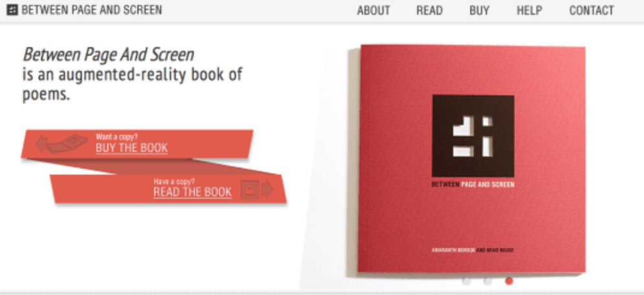This screenshot has height=295, width=644.
Task: Click the book-with-arrow icon on the Buy banner
Action: click(x=62, y=144)
